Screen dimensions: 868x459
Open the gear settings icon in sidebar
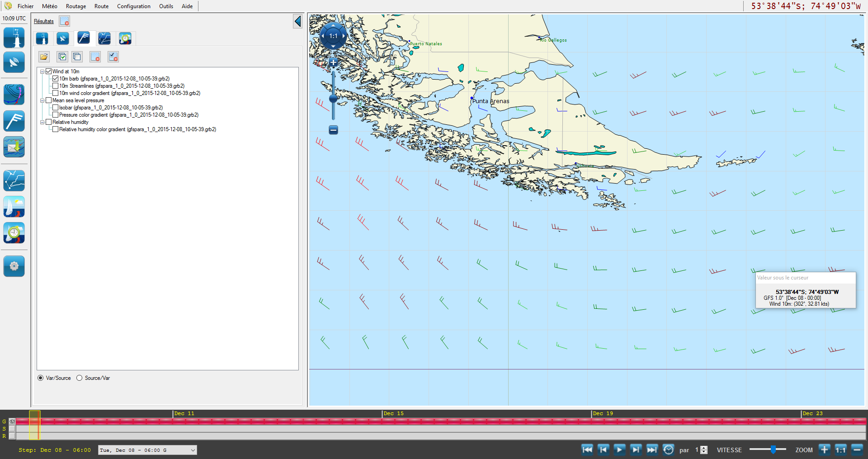(x=14, y=266)
